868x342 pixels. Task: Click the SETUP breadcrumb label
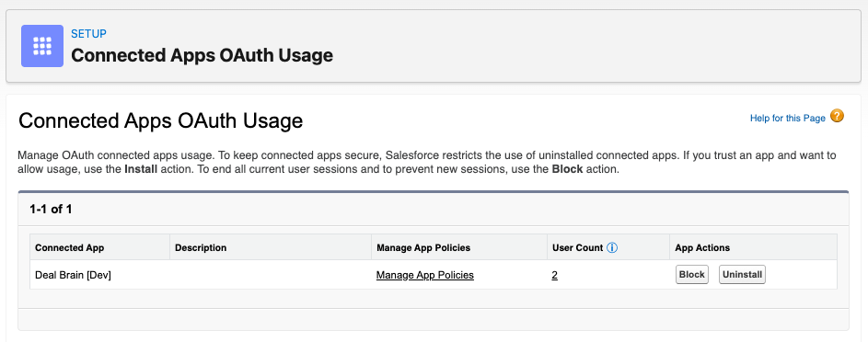coord(88,34)
